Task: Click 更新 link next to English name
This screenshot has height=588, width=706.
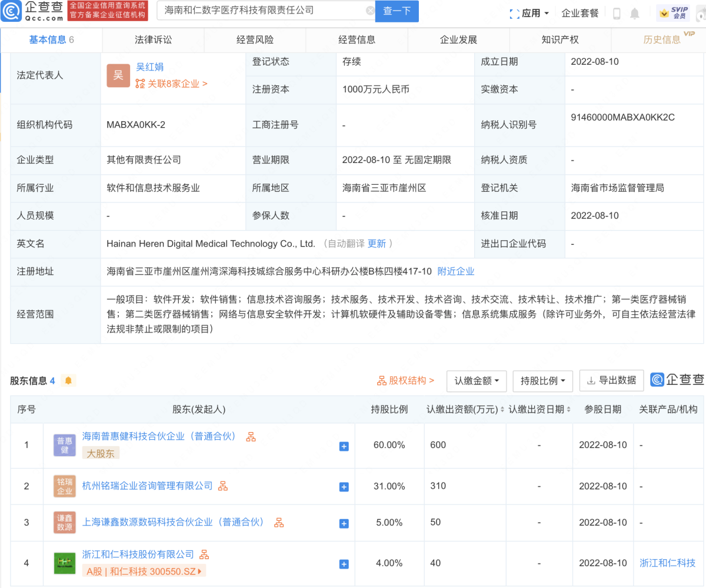Action: 377,243
